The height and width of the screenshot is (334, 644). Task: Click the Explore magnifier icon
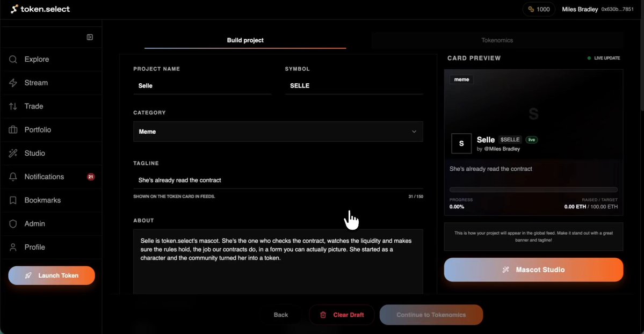click(x=13, y=60)
